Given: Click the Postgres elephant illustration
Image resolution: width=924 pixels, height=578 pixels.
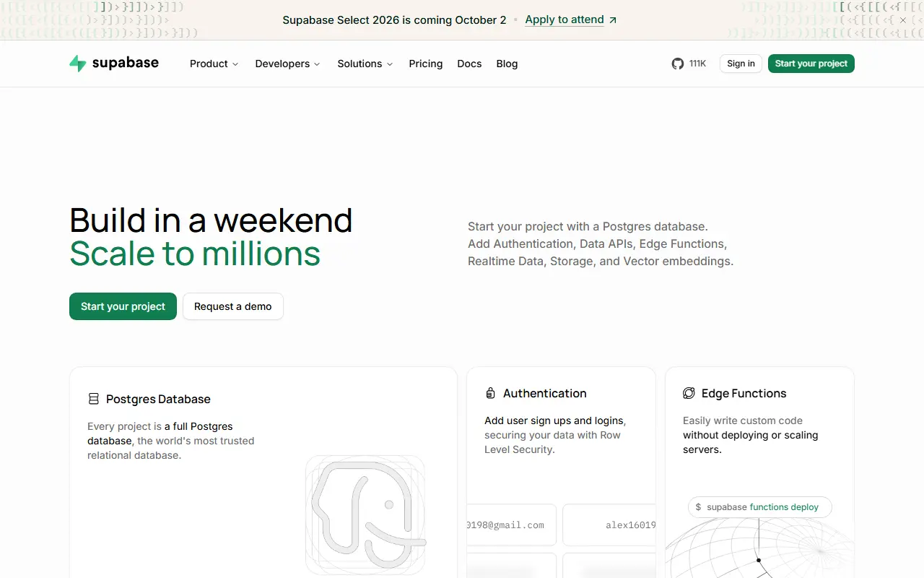Looking at the screenshot, I should point(365,514).
